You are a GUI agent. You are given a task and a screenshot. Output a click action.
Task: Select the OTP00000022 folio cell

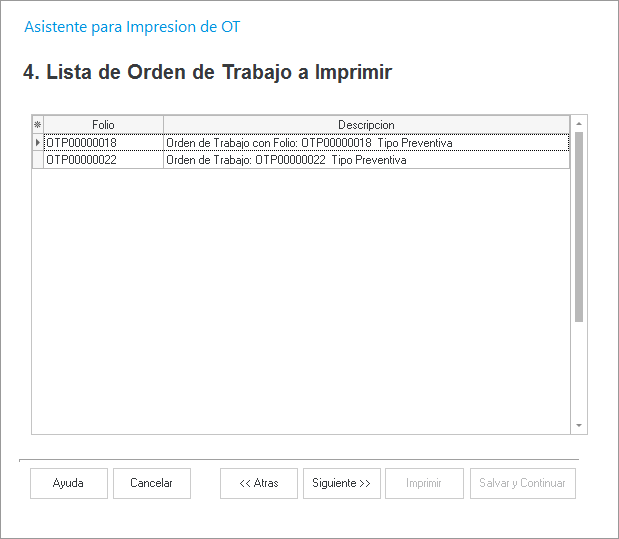coord(103,160)
